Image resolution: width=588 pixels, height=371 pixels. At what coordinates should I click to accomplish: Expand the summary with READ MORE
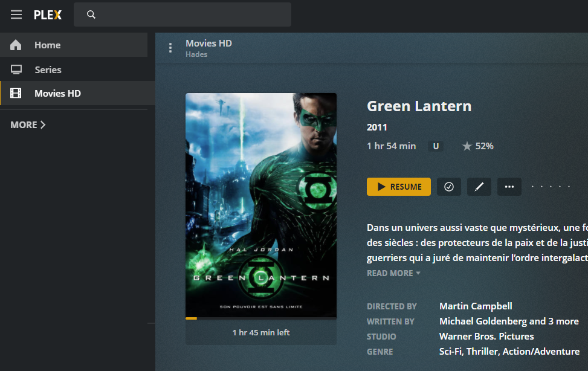393,273
